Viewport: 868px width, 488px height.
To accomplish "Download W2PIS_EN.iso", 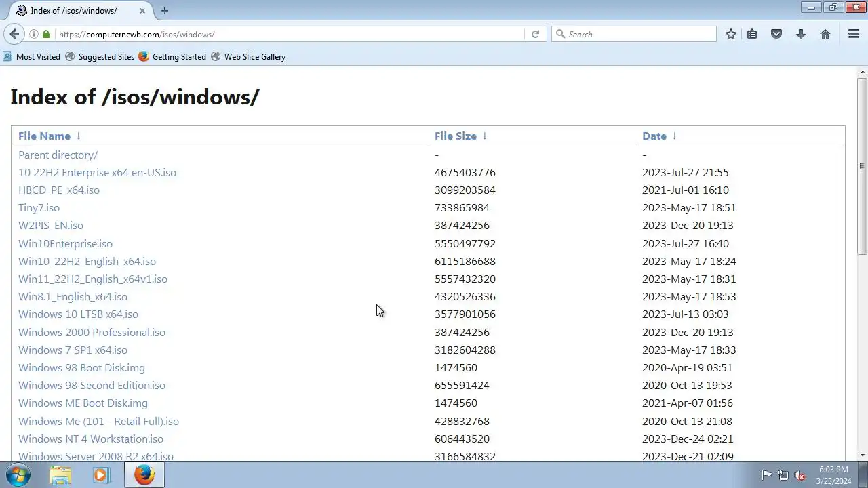I will (x=51, y=225).
